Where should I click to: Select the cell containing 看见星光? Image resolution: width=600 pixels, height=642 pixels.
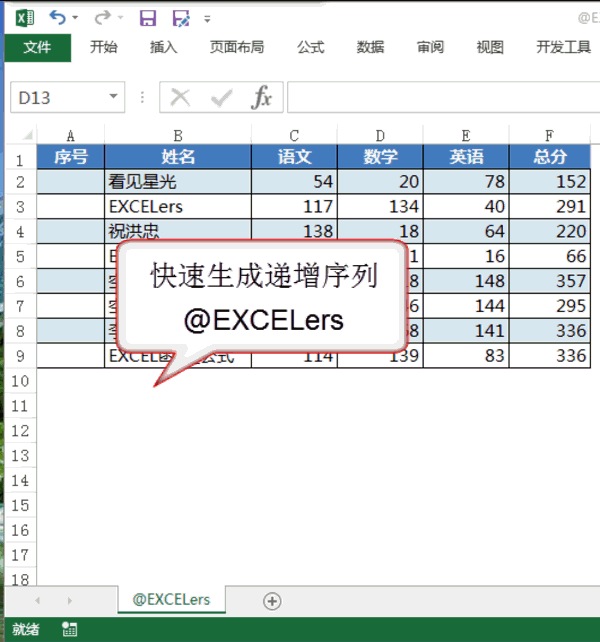point(177,181)
